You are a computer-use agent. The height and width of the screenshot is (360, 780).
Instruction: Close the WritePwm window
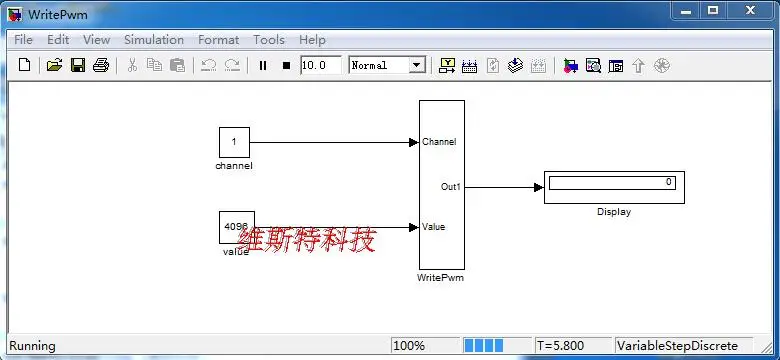pyautogui.click(x=751, y=10)
